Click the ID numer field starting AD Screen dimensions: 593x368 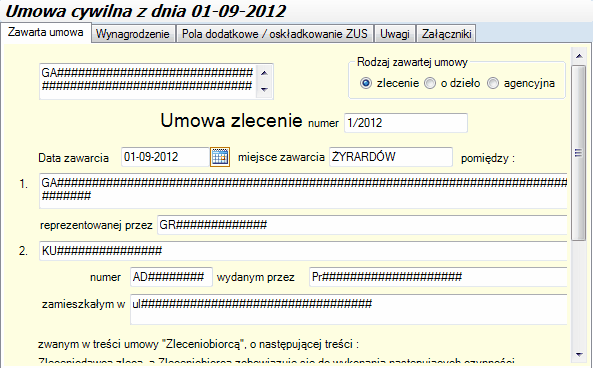tap(171, 277)
